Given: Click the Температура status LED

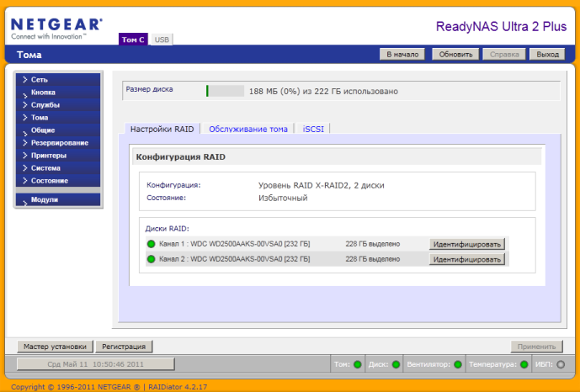Looking at the screenshot, I should pos(524,364).
